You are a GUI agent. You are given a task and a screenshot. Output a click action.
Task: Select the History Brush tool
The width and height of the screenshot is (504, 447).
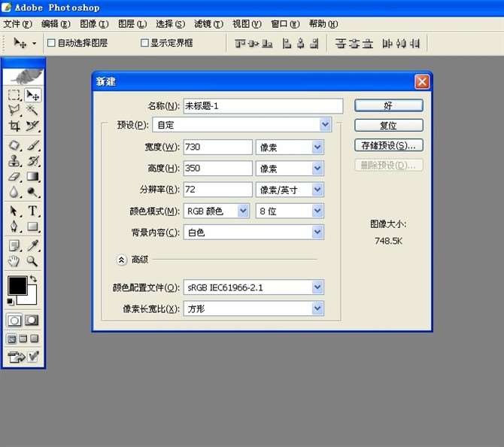point(32,161)
